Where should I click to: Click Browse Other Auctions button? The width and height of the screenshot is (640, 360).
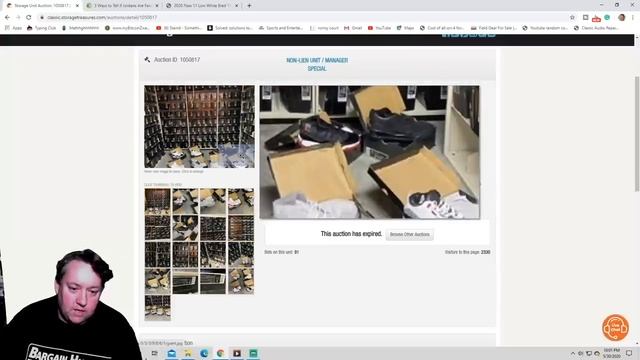[x=409, y=235]
